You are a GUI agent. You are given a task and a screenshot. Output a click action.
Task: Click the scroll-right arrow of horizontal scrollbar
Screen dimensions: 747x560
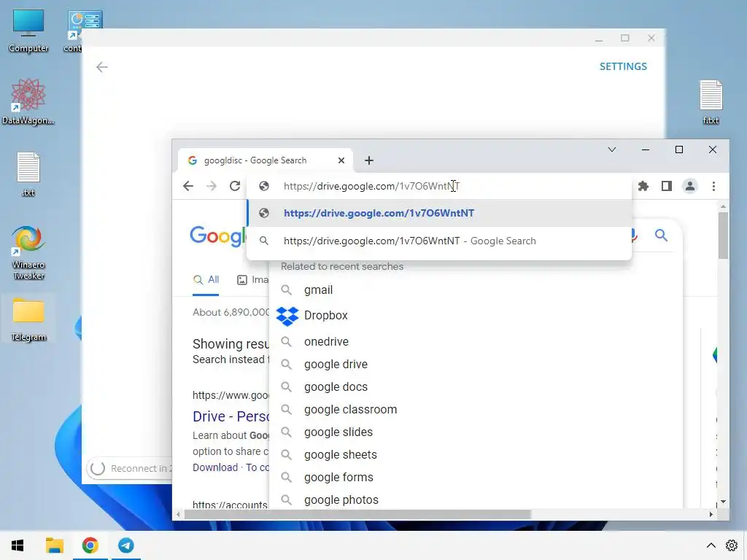pyautogui.click(x=711, y=515)
